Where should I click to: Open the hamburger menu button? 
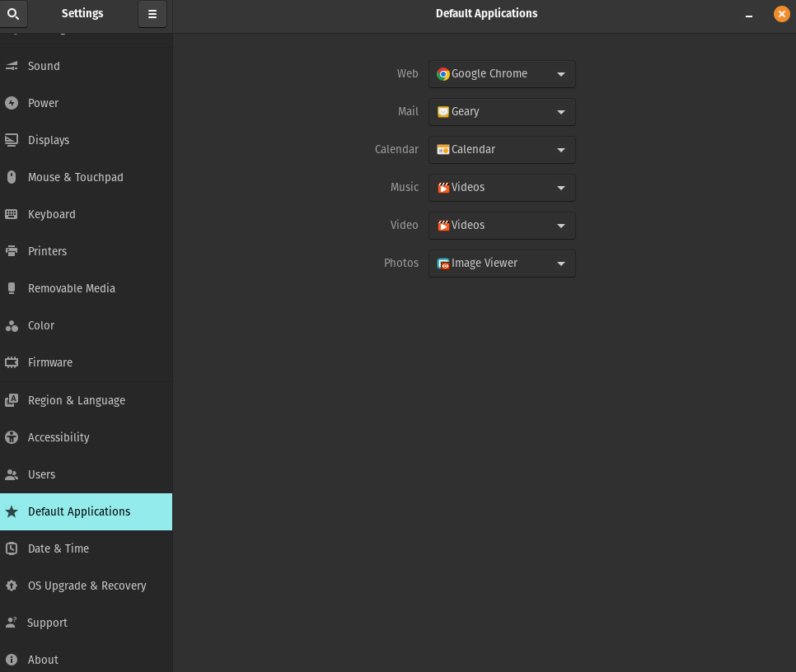152,14
